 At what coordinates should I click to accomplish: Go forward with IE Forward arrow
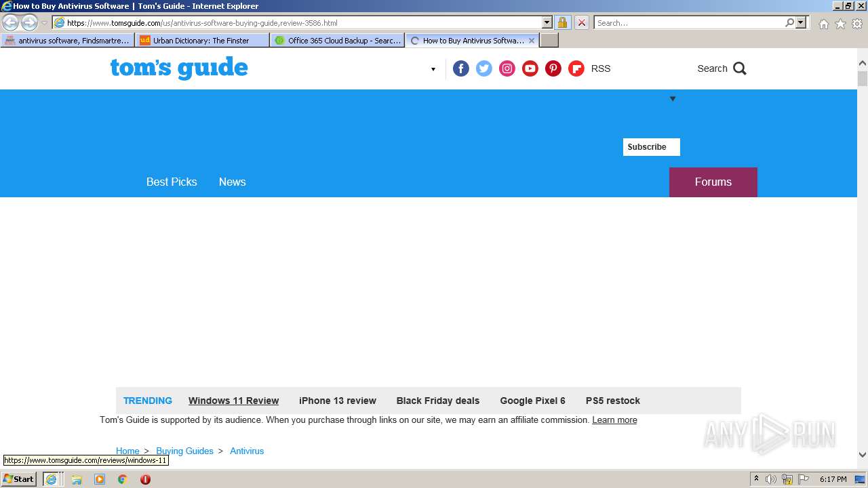[29, 22]
